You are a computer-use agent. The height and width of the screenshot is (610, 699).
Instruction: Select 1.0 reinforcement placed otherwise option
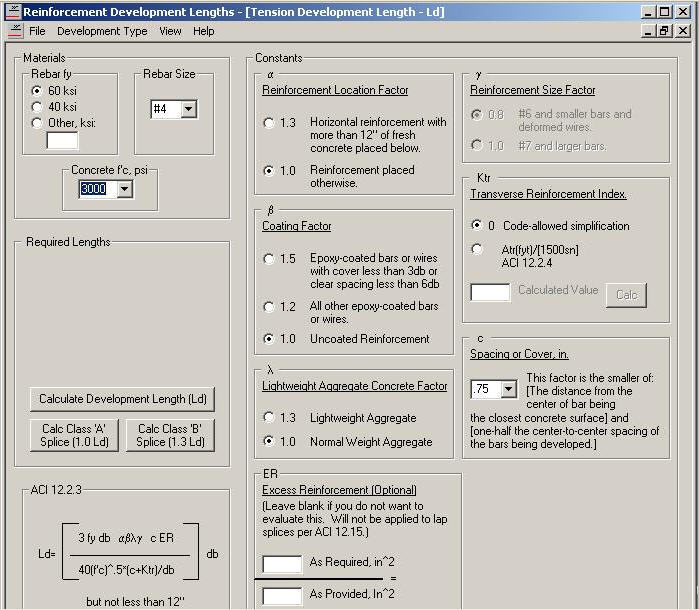click(269, 171)
